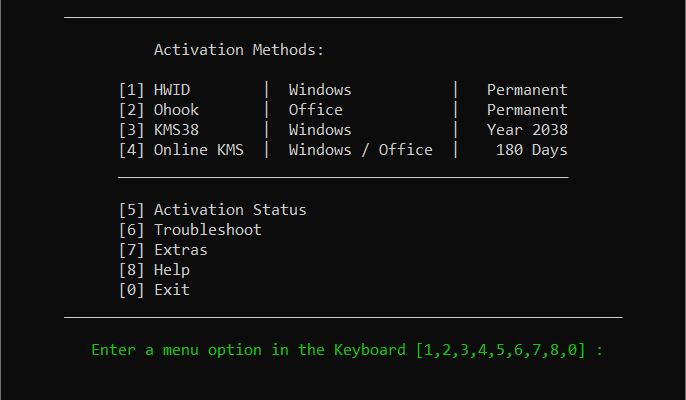Click 'Windows' in the HWID row
Viewport: 686px width, 400px height.
click(320, 90)
